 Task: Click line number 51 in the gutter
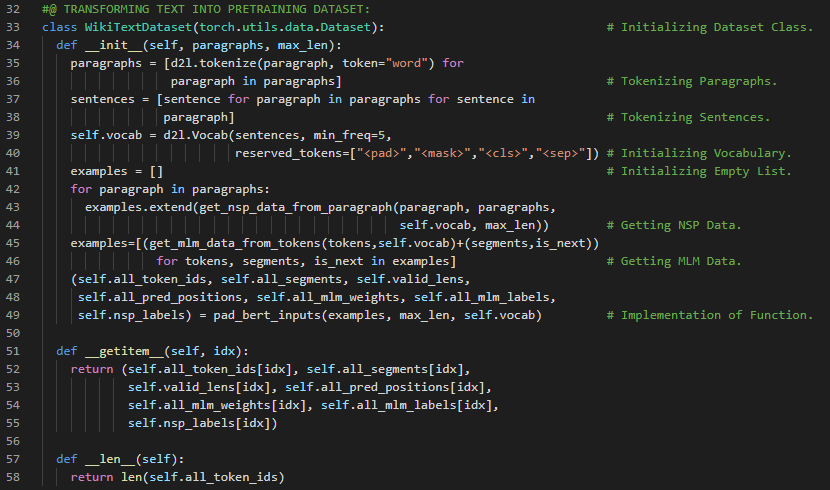point(16,351)
